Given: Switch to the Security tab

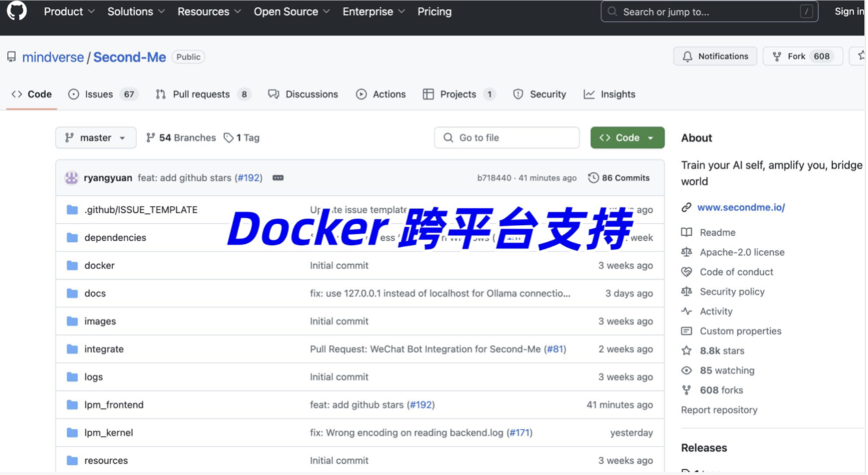Looking at the screenshot, I should coord(539,94).
